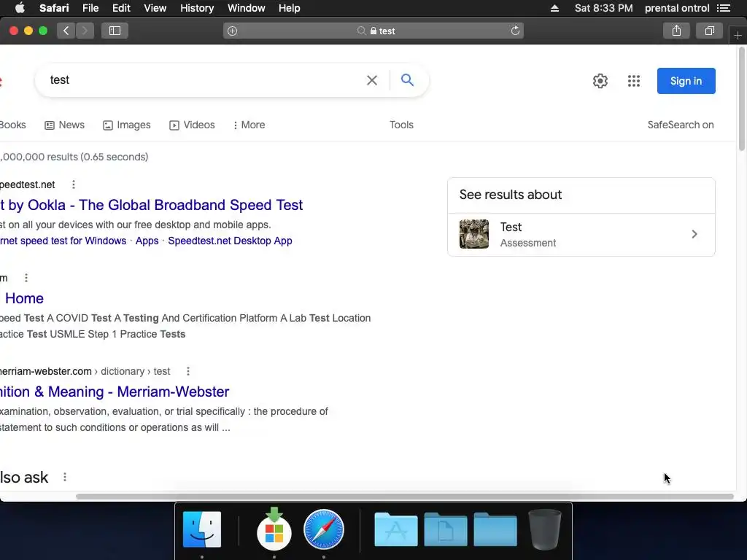Open the Edit menu
The width and height of the screenshot is (747, 560).
point(121,8)
